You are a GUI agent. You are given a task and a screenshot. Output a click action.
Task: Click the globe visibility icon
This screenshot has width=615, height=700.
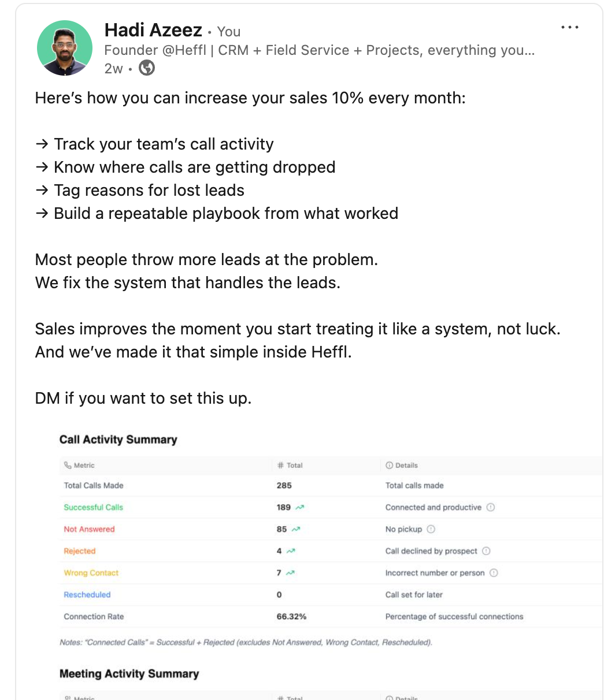pos(147,68)
